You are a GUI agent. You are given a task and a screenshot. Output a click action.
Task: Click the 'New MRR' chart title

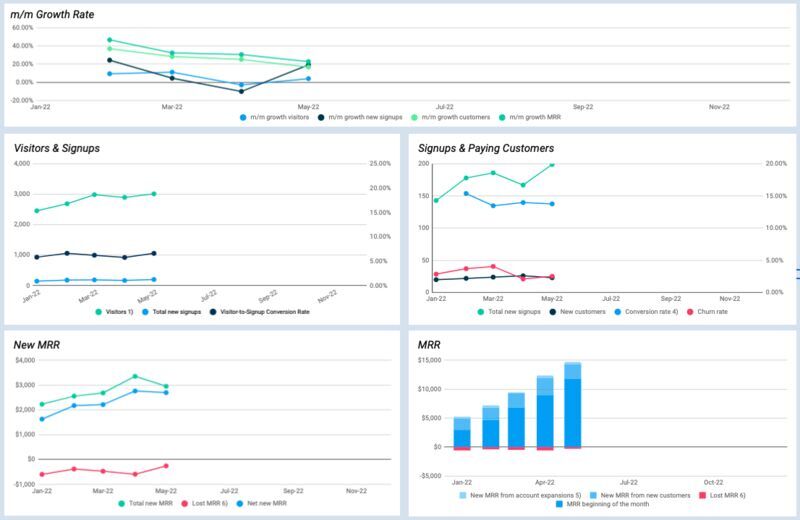(x=36, y=345)
